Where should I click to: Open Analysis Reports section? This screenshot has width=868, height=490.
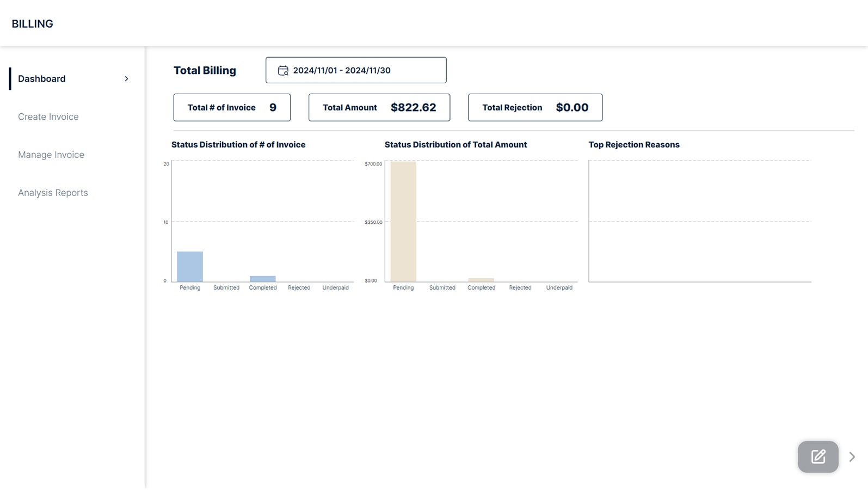tap(53, 193)
